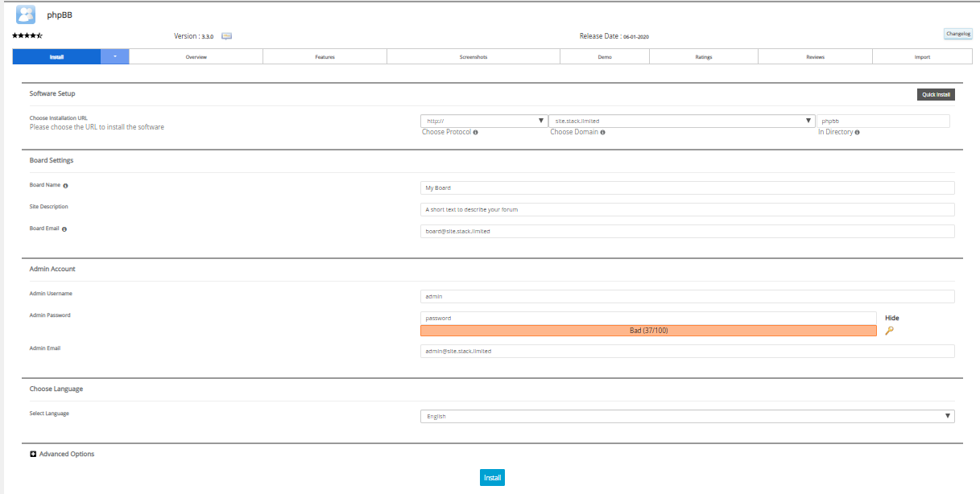Open the Overview tab

pos(196,56)
